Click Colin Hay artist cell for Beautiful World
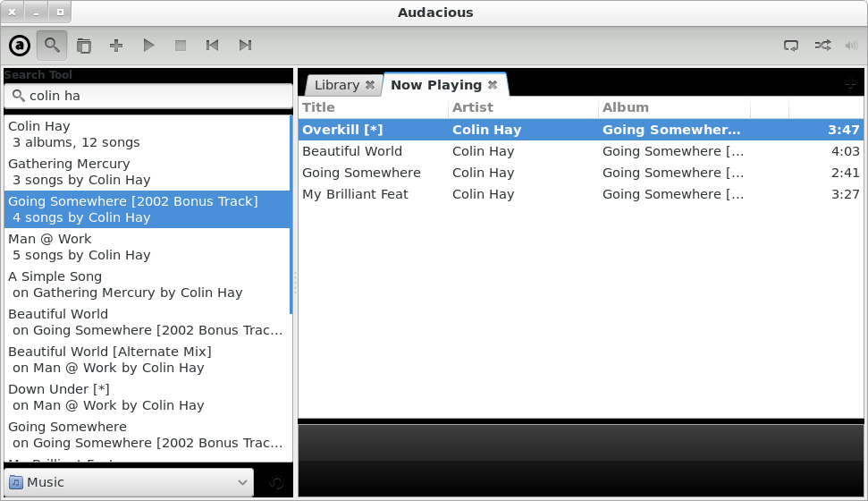868x501 pixels. tap(484, 151)
